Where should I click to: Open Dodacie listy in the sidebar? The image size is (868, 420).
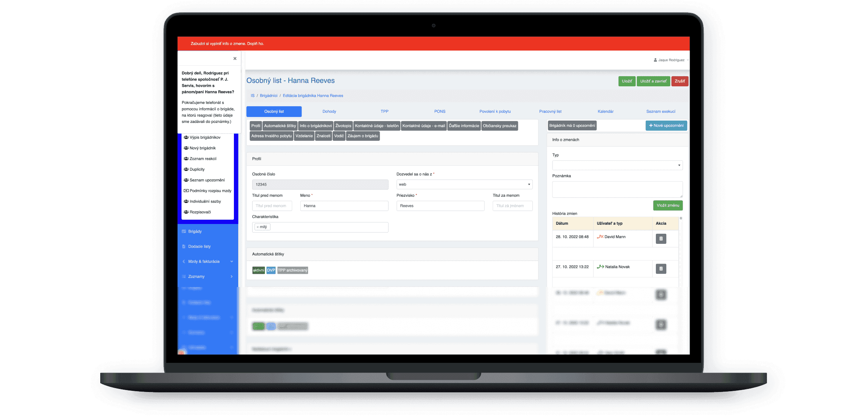[199, 247]
